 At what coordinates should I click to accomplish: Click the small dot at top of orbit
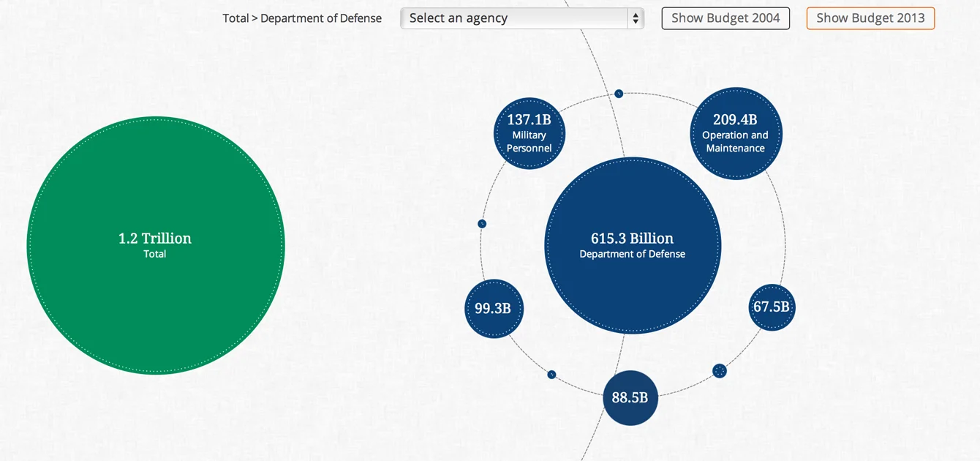(x=618, y=93)
